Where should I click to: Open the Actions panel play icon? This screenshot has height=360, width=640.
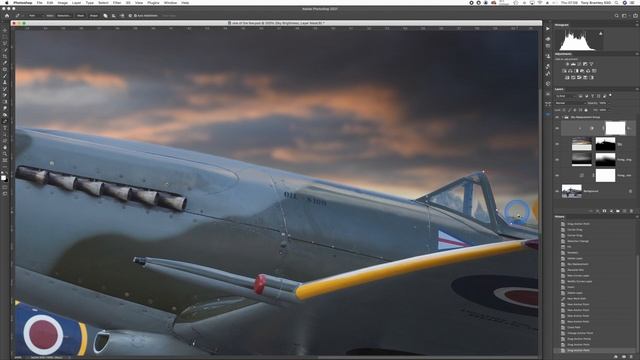(547, 29)
